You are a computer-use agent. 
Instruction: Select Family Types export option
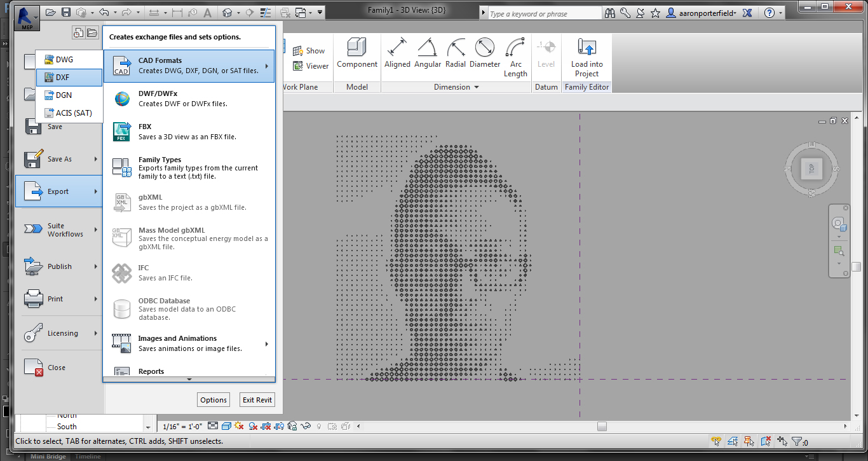(x=189, y=168)
